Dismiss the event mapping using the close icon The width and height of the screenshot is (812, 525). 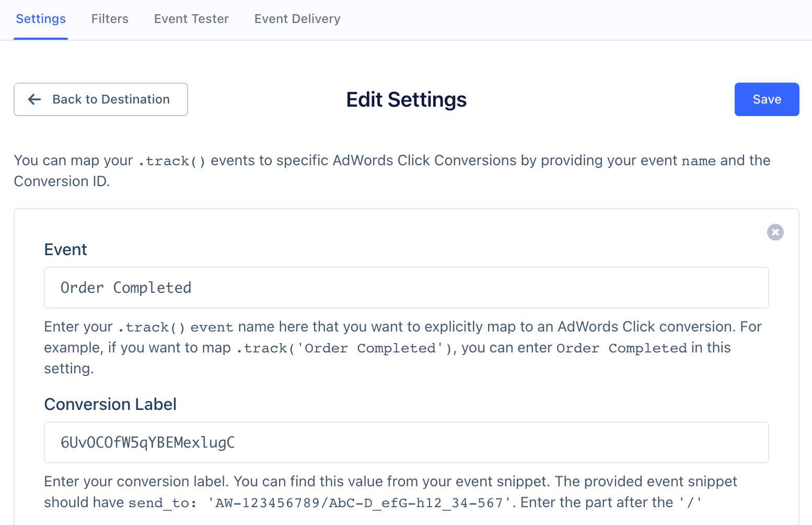[x=775, y=232]
